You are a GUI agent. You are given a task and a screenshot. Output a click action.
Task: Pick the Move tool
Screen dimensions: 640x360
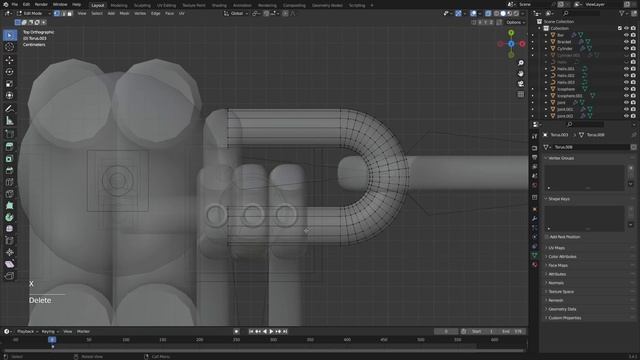(9, 60)
